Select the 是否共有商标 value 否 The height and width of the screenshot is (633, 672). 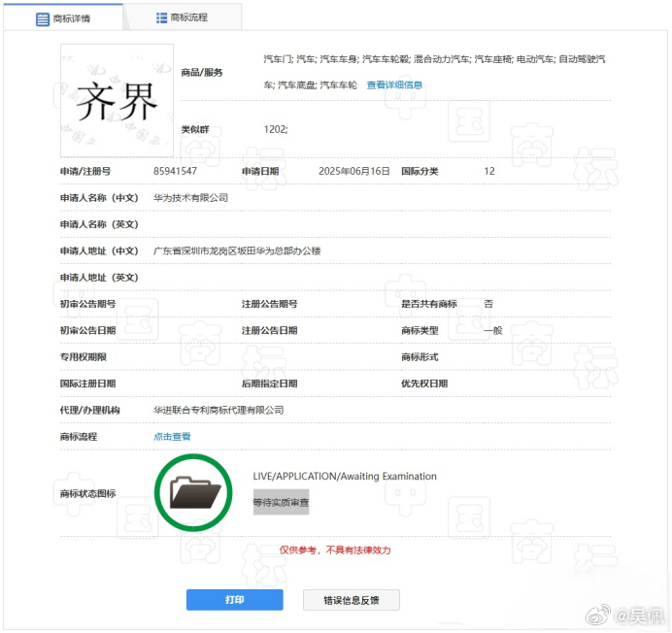pos(488,304)
